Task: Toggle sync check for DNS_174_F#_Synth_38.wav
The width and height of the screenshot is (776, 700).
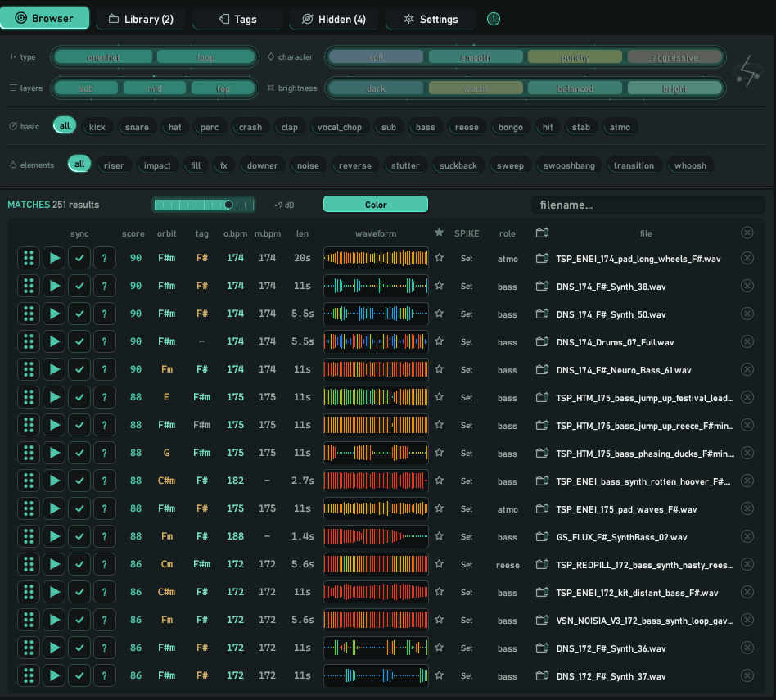Action: click(79, 286)
